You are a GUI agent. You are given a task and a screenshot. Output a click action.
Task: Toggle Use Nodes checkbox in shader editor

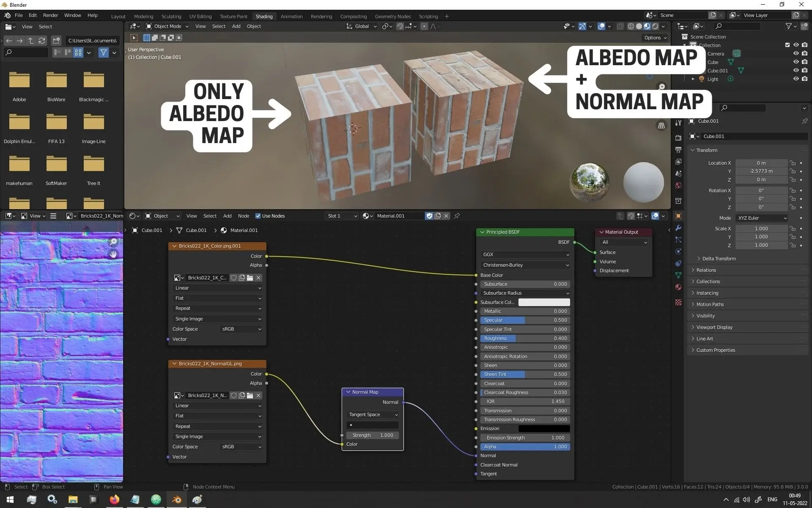(257, 216)
